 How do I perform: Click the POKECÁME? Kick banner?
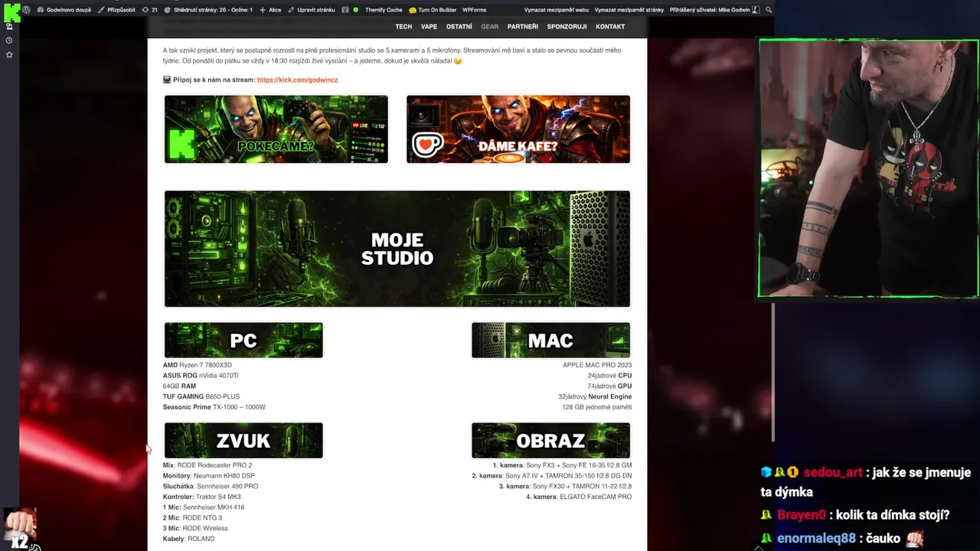276,129
